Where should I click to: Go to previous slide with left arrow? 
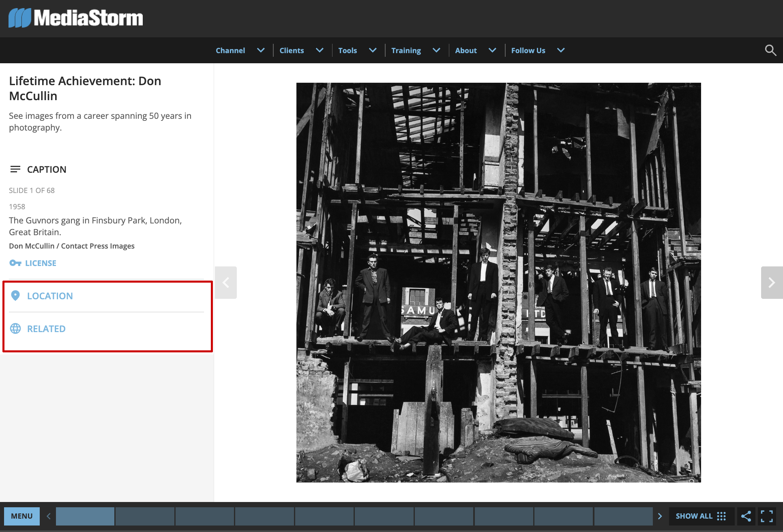[226, 283]
